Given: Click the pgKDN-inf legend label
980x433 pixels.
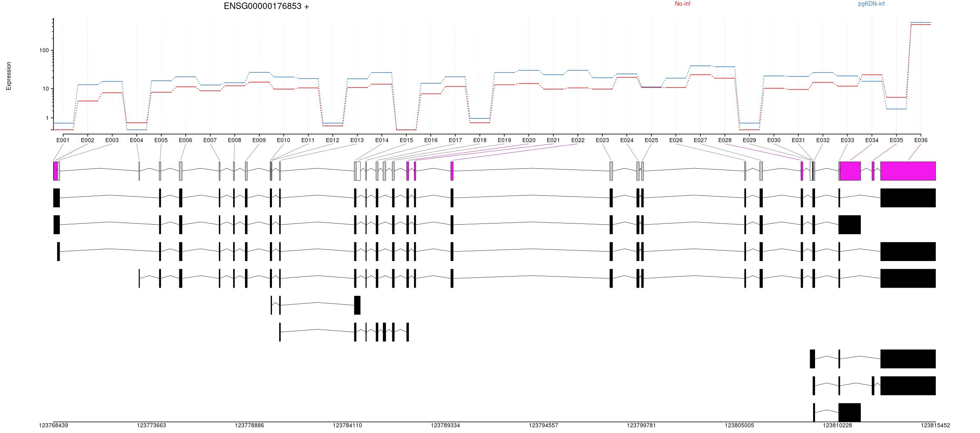Looking at the screenshot, I should pos(871,4).
